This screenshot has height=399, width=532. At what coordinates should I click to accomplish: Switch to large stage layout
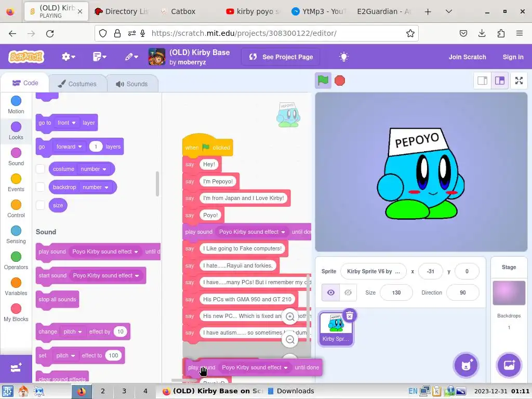pos(500,81)
